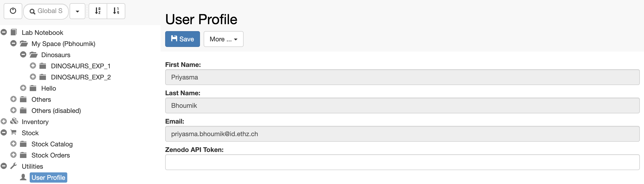Click the Inventory boxes icon
This screenshot has width=644, height=184.
click(x=14, y=122)
